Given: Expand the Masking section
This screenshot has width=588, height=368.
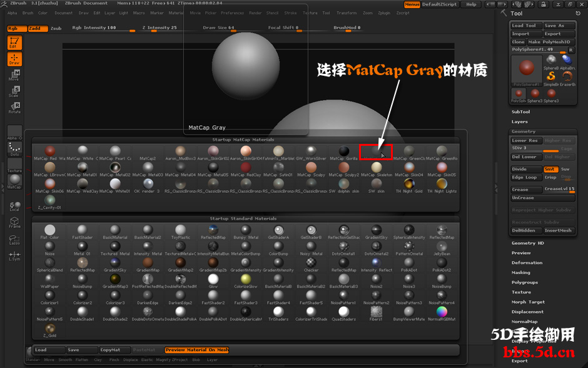Looking at the screenshot, I should 521,272.
